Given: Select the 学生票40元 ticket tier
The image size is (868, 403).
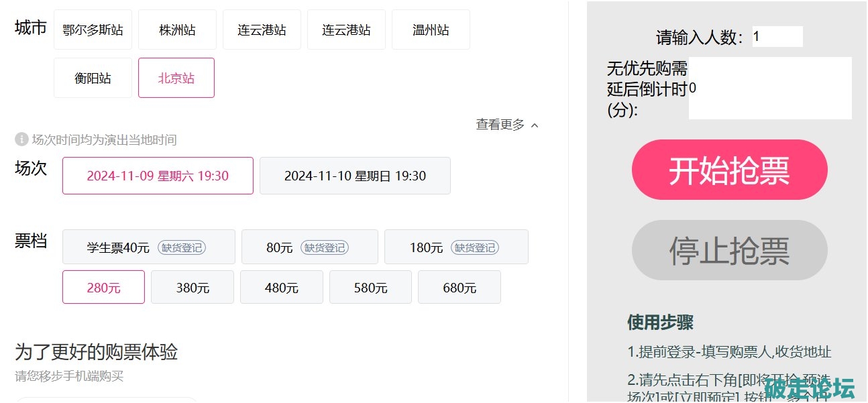Looking at the screenshot, I should coord(148,247).
